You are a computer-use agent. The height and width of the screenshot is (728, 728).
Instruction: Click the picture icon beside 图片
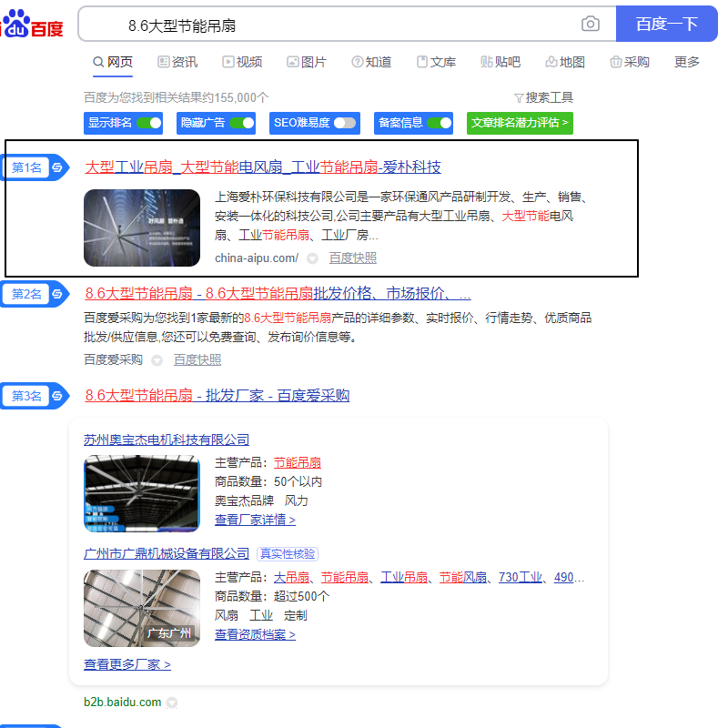pyautogui.click(x=292, y=62)
